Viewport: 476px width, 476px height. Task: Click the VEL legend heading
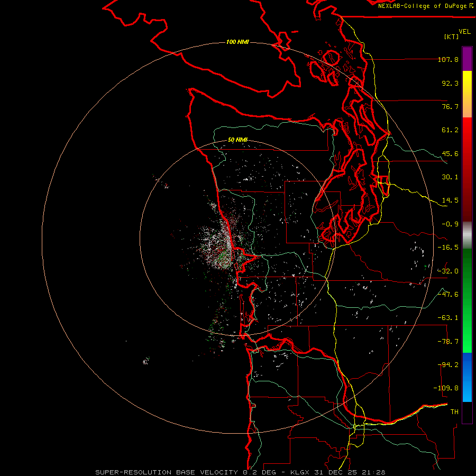click(465, 32)
